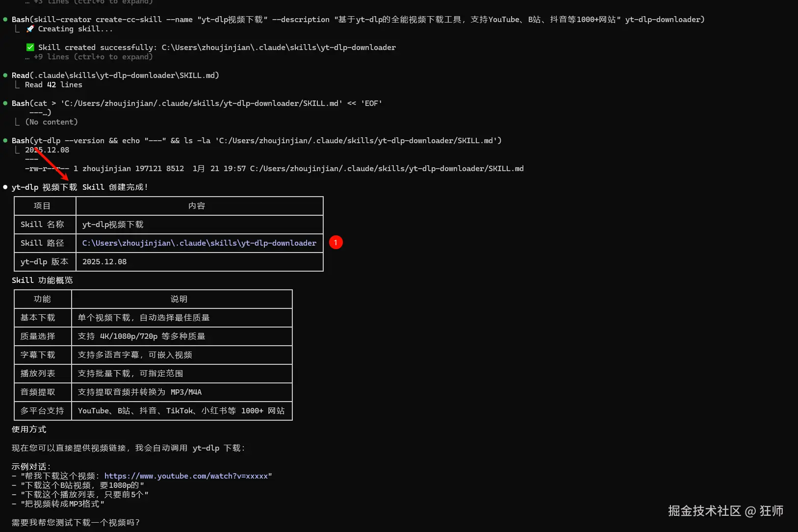Click the 'YouTube、B站、抖音、TikTok' platforms cell
Screen dimensions: 798x532
click(x=182, y=411)
